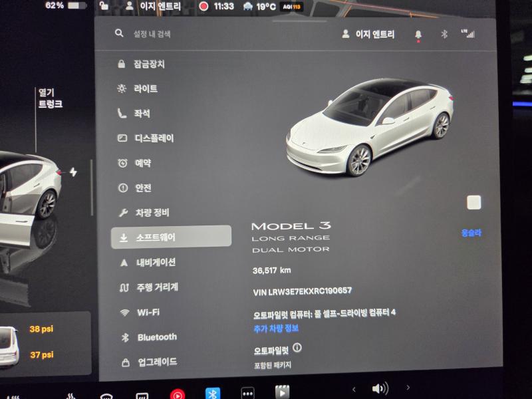
Task: Open the 잠금장치 (Locks) settings
Action: (141, 64)
